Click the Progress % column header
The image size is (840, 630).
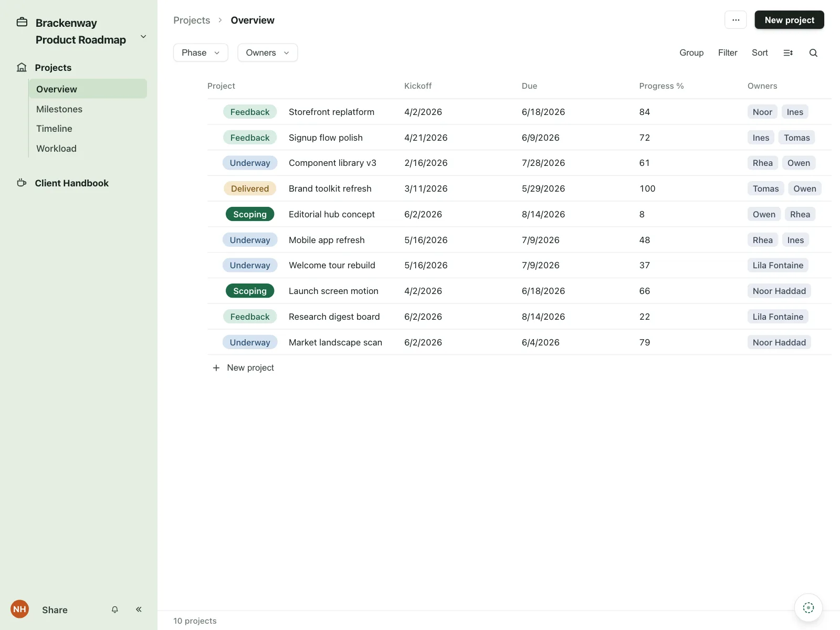click(x=661, y=86)
